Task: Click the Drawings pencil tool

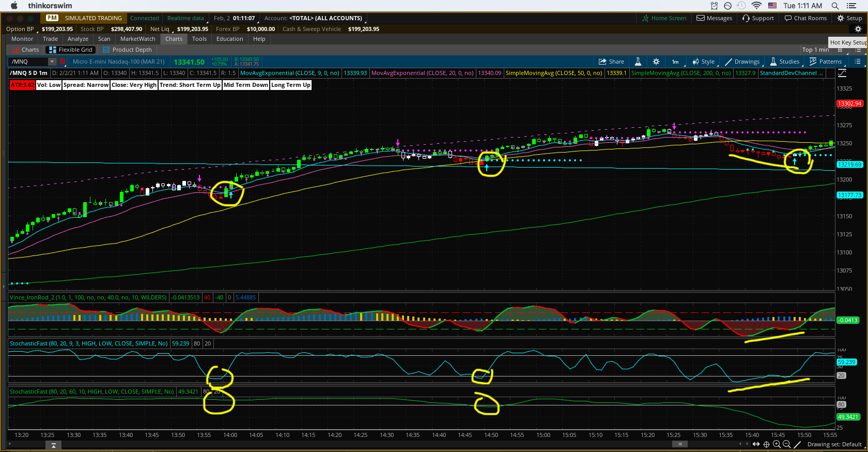Action: pos(742,62)
